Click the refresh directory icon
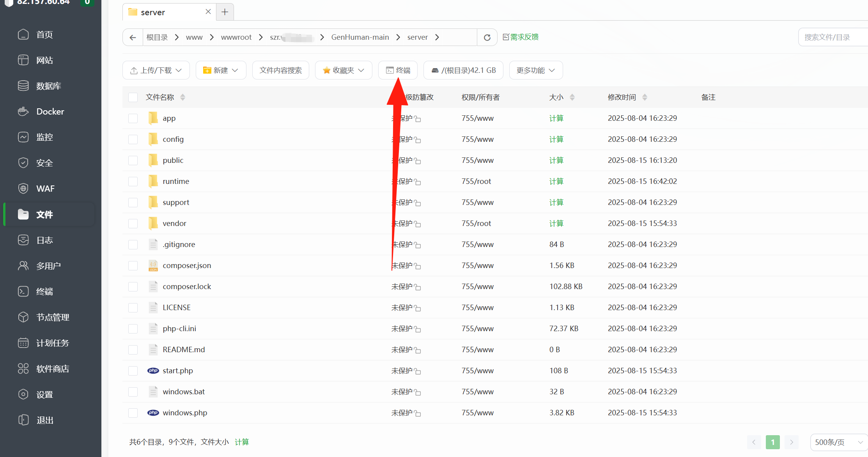Screen dimensions: 868x457 [487, 37]
